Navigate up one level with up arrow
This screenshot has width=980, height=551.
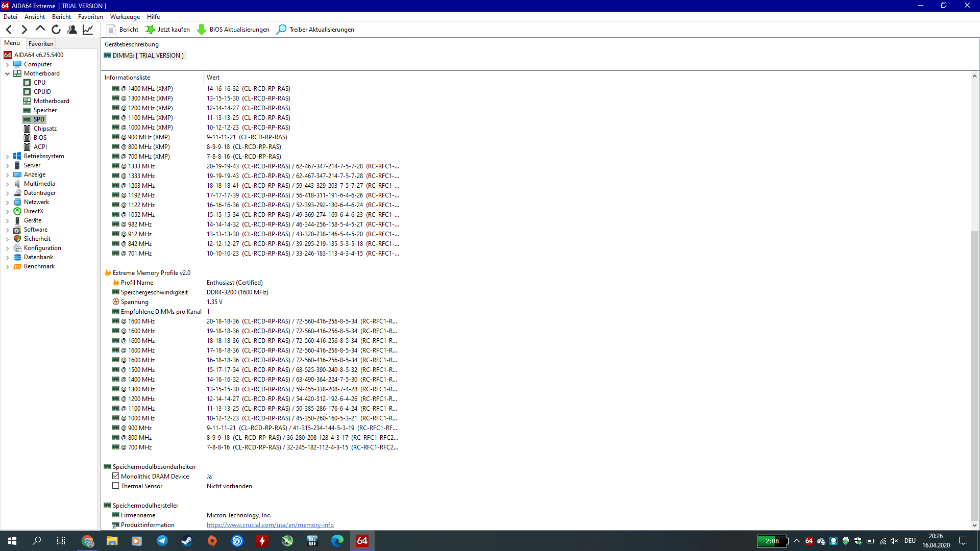40,29
